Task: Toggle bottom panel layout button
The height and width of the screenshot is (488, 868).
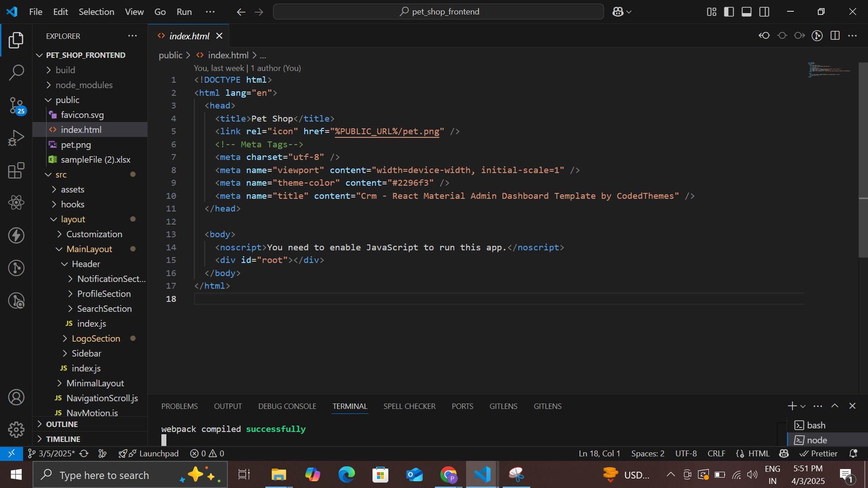Action: click(x=746, y=12)
